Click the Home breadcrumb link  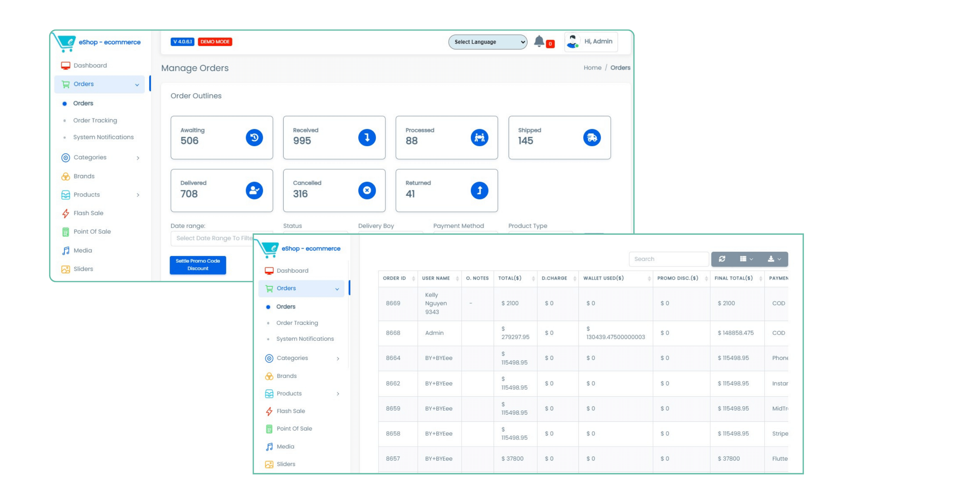click(x=592, y=67)
